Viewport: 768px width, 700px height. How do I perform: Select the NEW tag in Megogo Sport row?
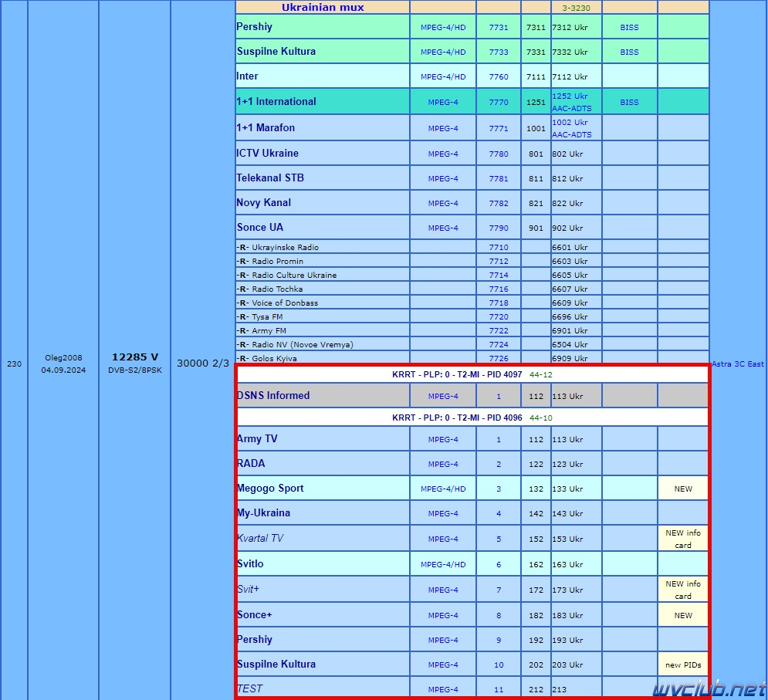point(683,489)
